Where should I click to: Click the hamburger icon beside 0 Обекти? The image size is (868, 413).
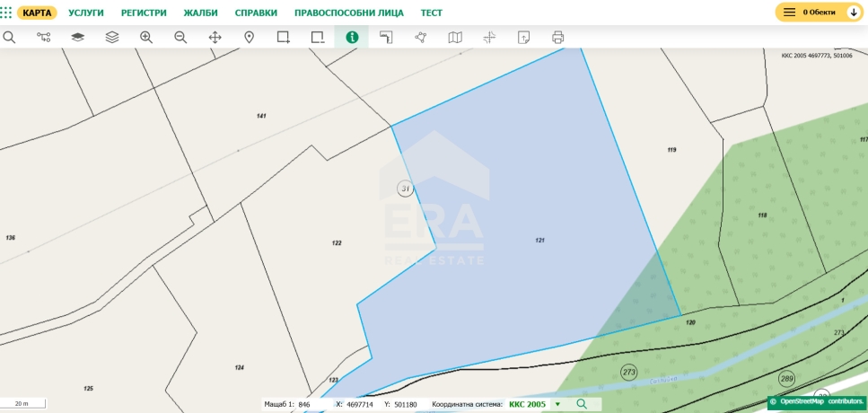[789, 13]
